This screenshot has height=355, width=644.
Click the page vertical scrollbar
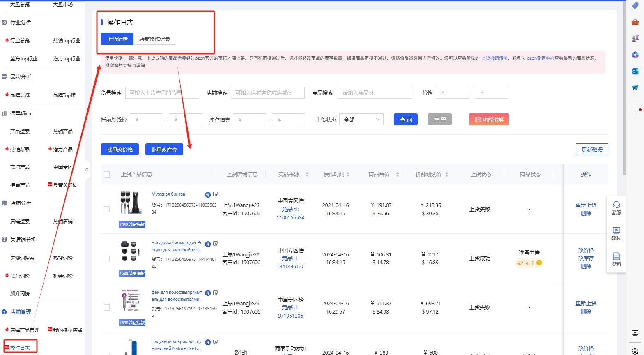pos(625,88)
